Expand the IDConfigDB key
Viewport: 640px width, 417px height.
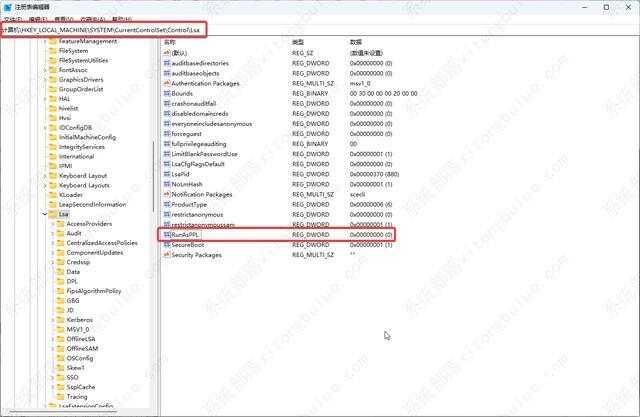[x=45, y=128]
